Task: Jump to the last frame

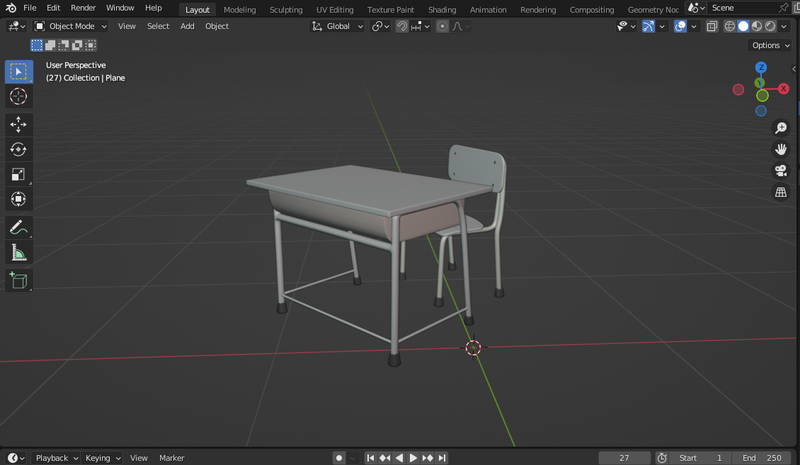Action: (442, 458)
